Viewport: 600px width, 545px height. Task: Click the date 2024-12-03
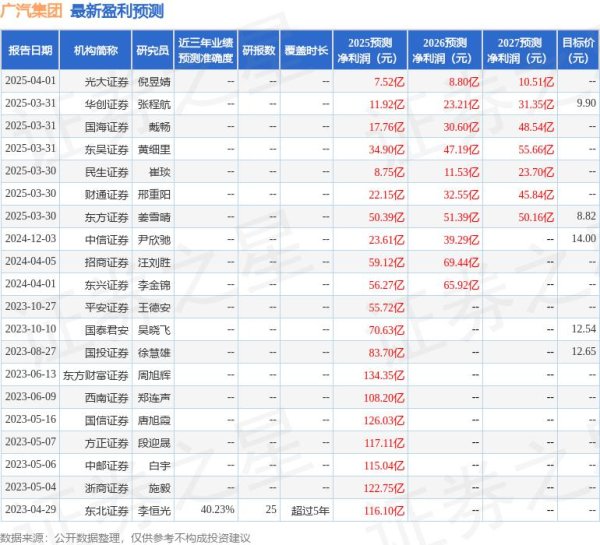pyautogui.click(x=31, y=239)
